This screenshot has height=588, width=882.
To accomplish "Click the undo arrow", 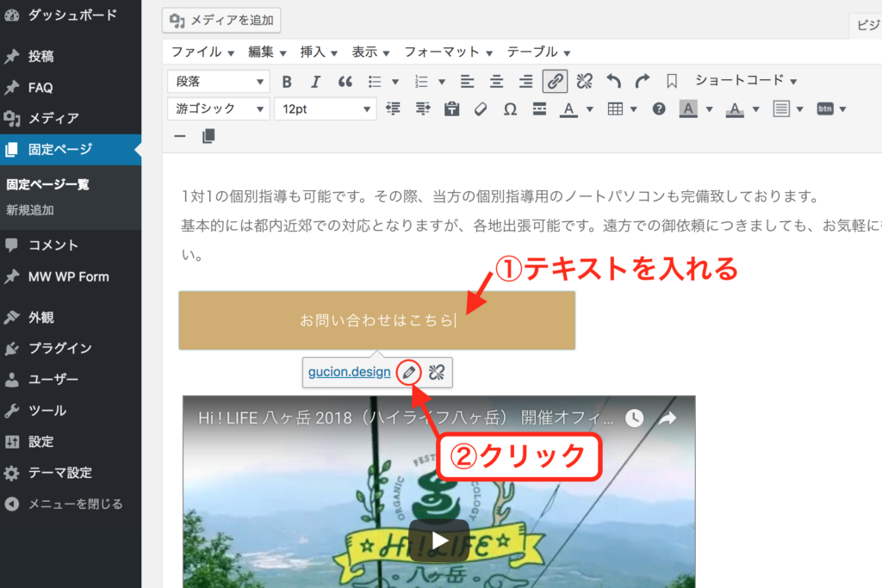I will [613, 82].
